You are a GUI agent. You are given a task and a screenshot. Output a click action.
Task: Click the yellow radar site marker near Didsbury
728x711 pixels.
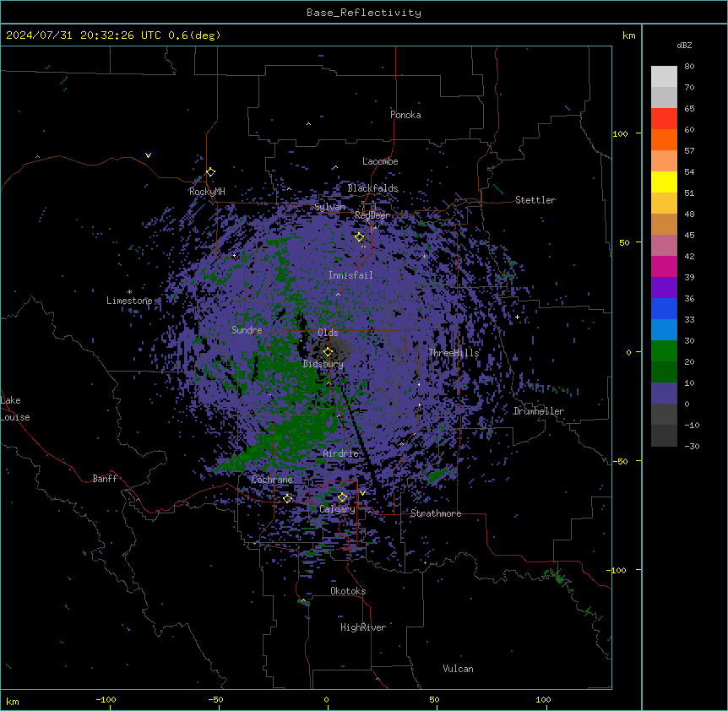328,352
